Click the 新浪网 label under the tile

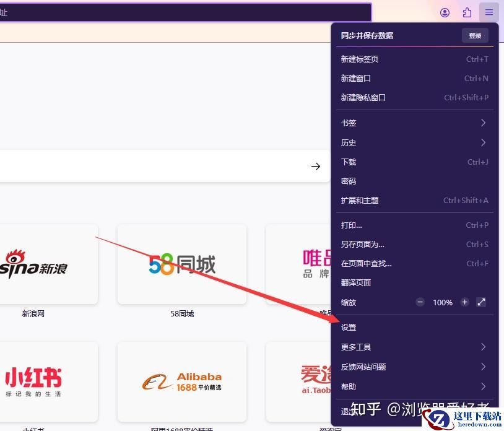[x=33, y=314]
